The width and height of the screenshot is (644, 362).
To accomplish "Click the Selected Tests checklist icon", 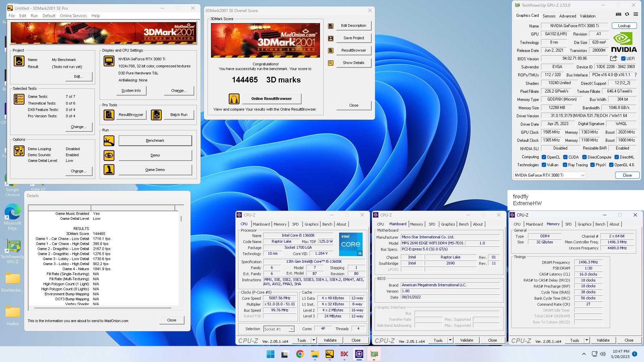I will [19, 99].
